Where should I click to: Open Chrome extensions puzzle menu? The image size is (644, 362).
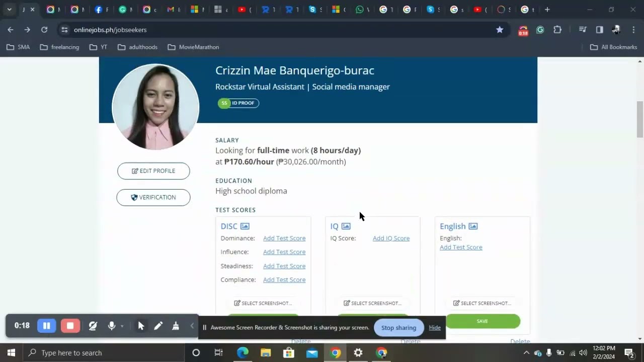557,30
